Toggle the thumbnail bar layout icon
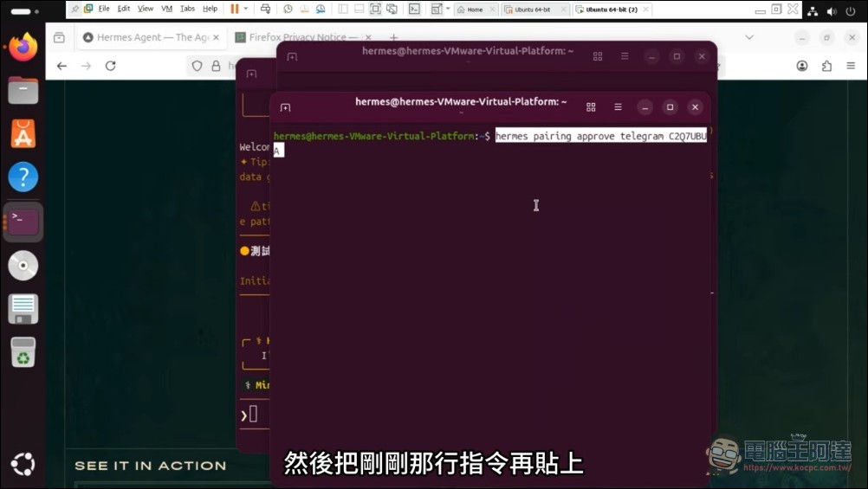Screen dimensions: 868x489 [359, 9]
